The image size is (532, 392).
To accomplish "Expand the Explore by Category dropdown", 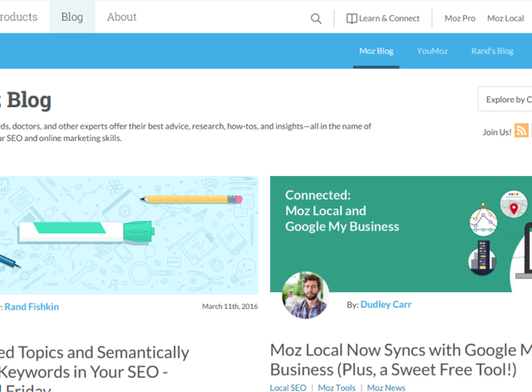I will point(505,99).
